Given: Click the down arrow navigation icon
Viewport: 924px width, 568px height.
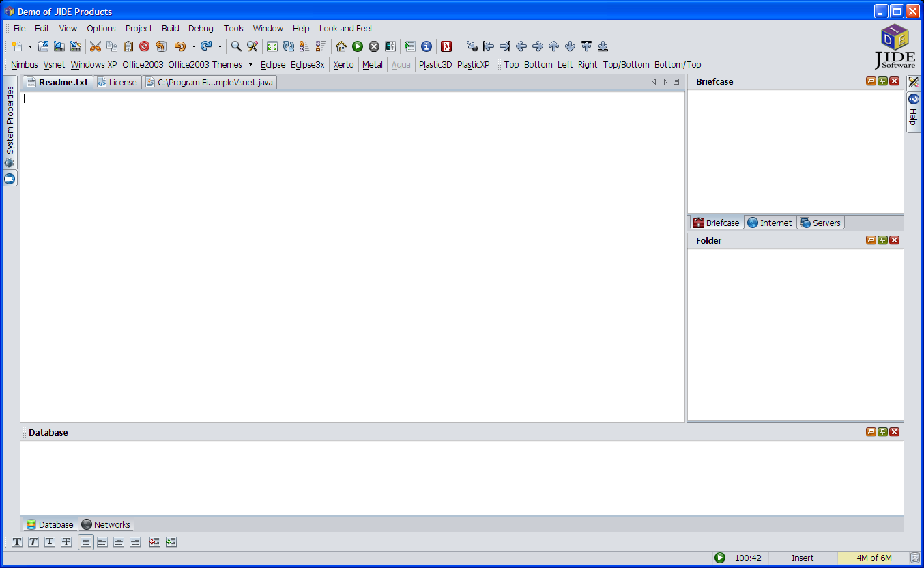Looking at the screenshot, I should (571, 46).
